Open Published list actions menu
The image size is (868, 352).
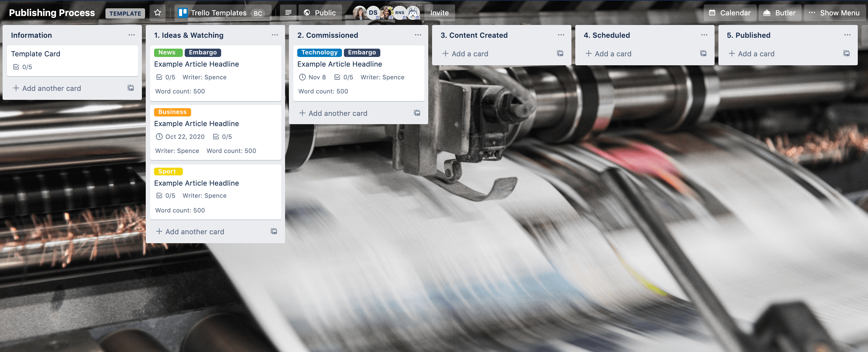pos(848,35)
